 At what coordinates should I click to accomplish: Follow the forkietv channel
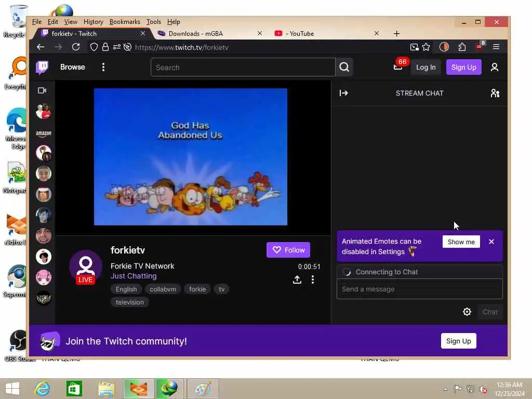tap(288, 250)
